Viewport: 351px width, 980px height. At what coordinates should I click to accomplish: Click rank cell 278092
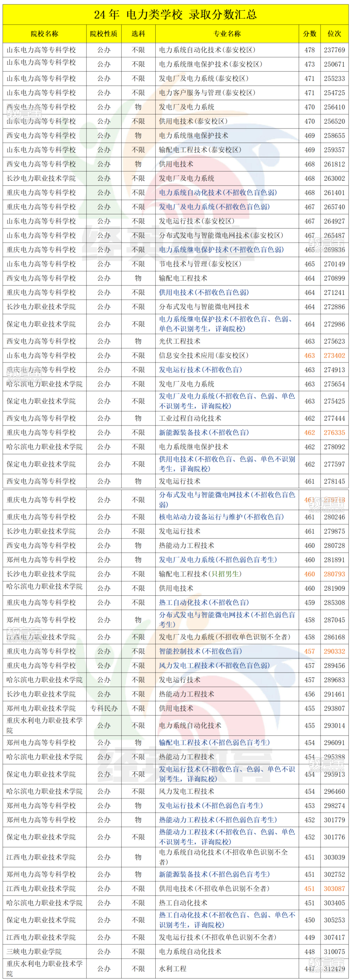334,447
